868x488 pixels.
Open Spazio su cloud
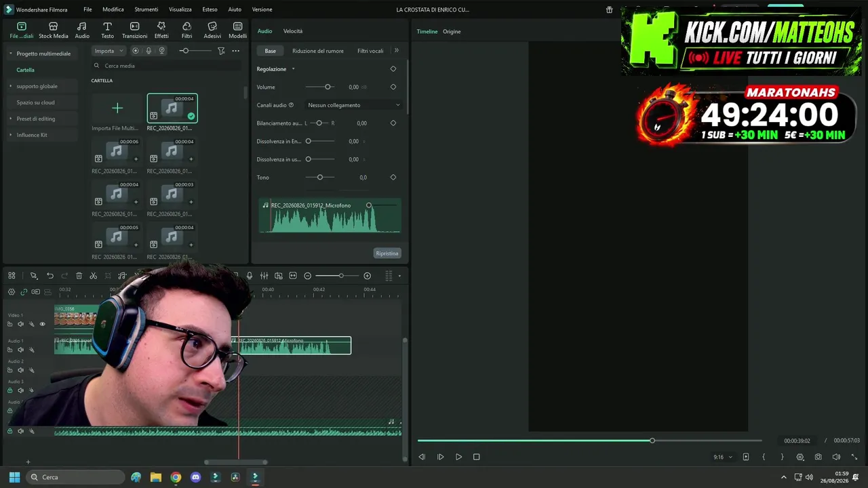35,102
